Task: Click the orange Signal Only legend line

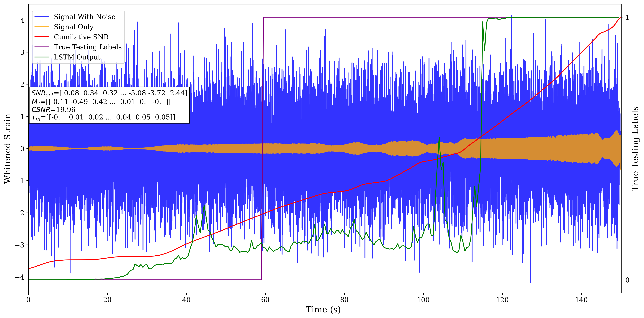Action: click(42, 27)
